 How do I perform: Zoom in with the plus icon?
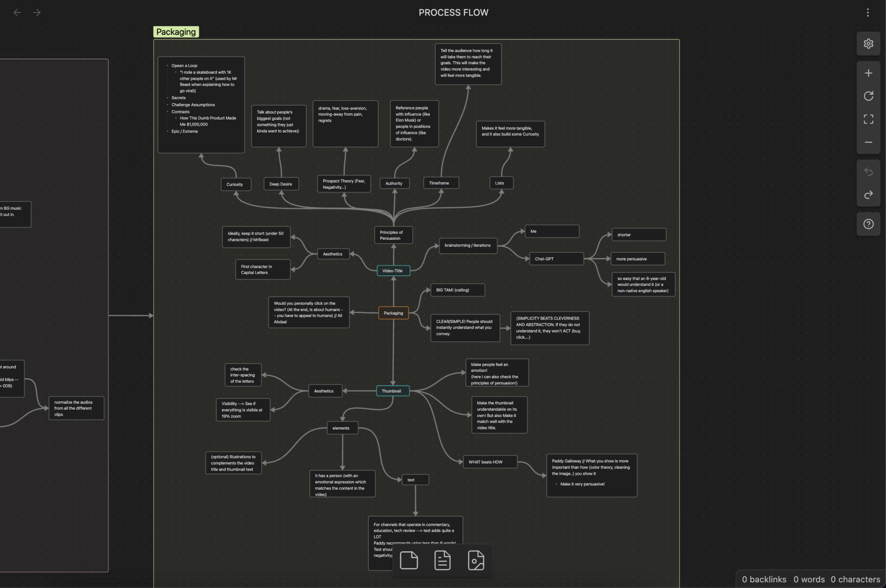pos(868,73)
